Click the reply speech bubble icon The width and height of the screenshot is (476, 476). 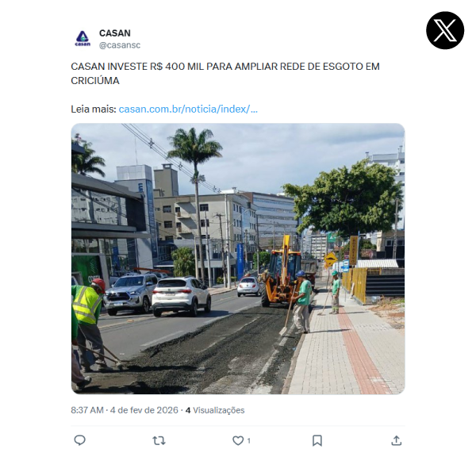[x=80, y=440]
